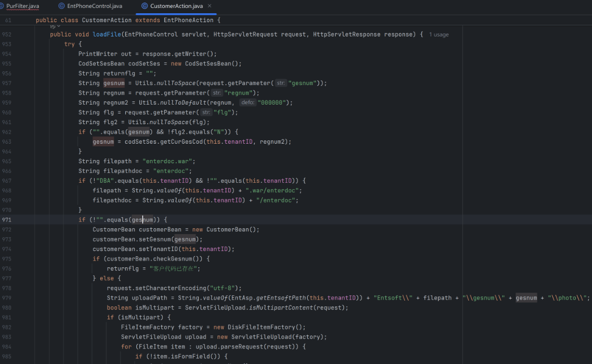Switch to the PurFilter.java tab

(23, 6)
